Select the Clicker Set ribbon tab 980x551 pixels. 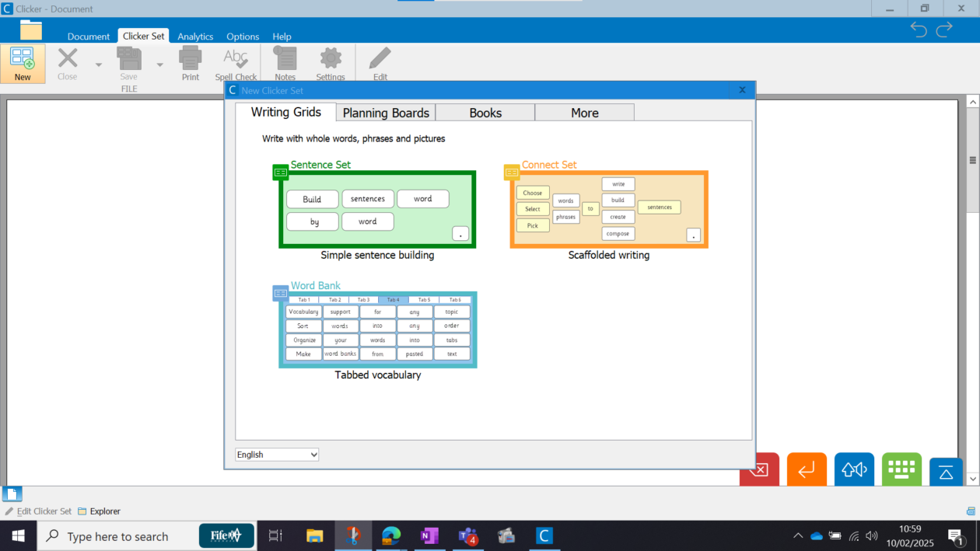pos(144,37)
